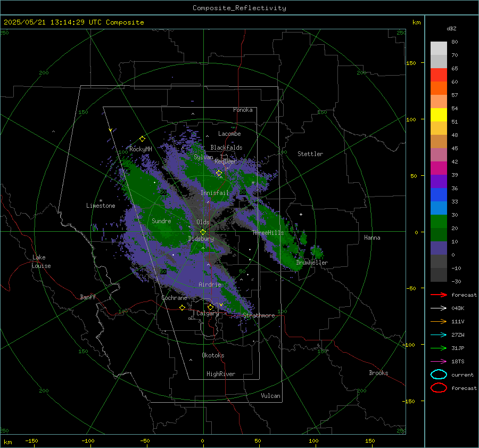
Task: Click the Sundre town label
Action: point(161,221)
